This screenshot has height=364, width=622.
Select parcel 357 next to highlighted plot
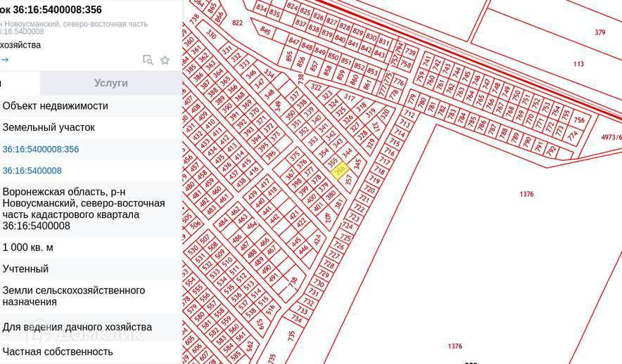coord(348,181)
